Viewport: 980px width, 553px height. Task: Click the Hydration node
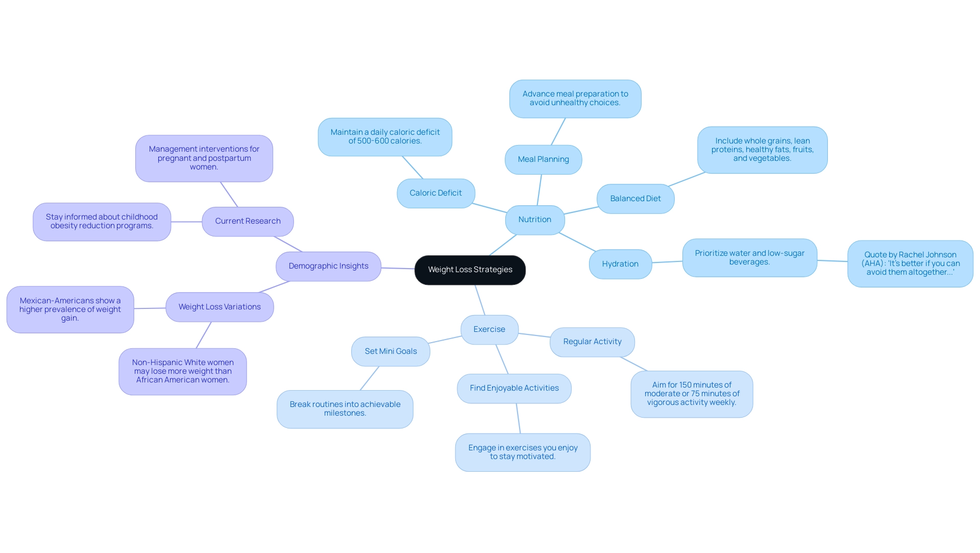(x=619, y=262)
